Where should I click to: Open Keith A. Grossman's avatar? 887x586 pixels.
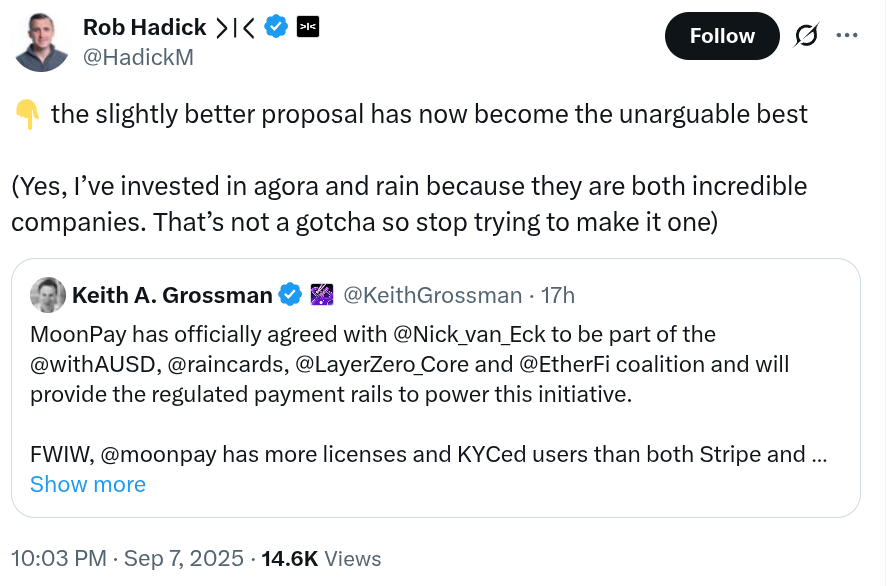point(48,295)
